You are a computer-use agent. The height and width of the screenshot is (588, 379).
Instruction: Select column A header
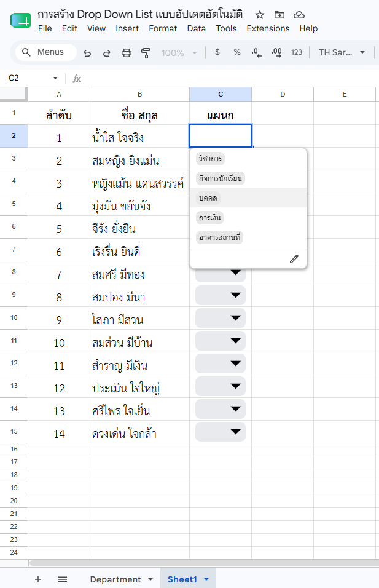coord(59,95)
